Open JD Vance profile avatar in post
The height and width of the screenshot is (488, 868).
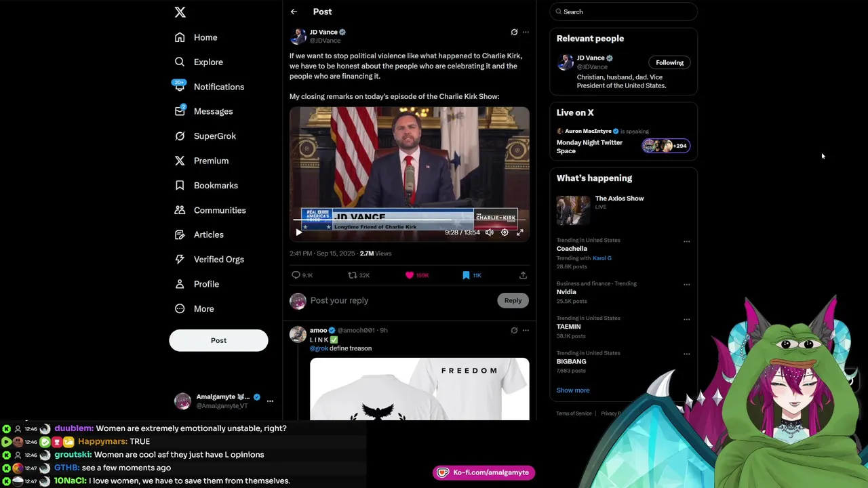tap(298, 36)
